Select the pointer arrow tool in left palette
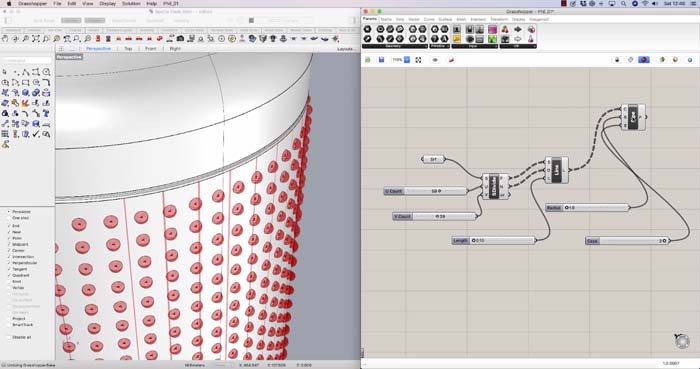This screenshot has height=369, width=700. click(5, 72)
